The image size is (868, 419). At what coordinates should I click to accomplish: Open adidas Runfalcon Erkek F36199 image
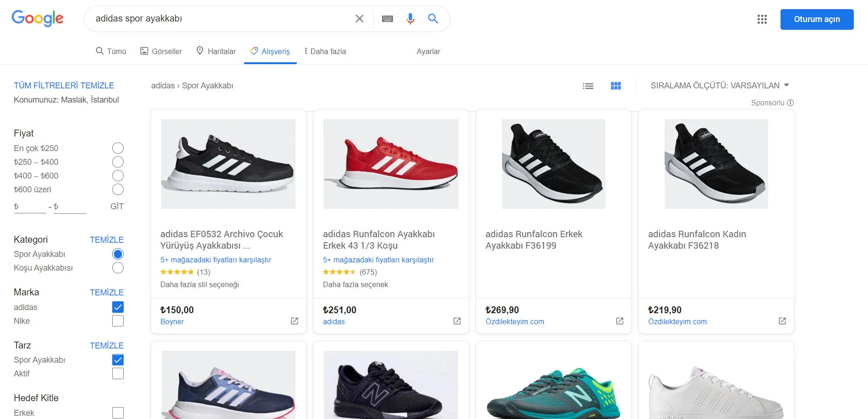click(554, 164)
